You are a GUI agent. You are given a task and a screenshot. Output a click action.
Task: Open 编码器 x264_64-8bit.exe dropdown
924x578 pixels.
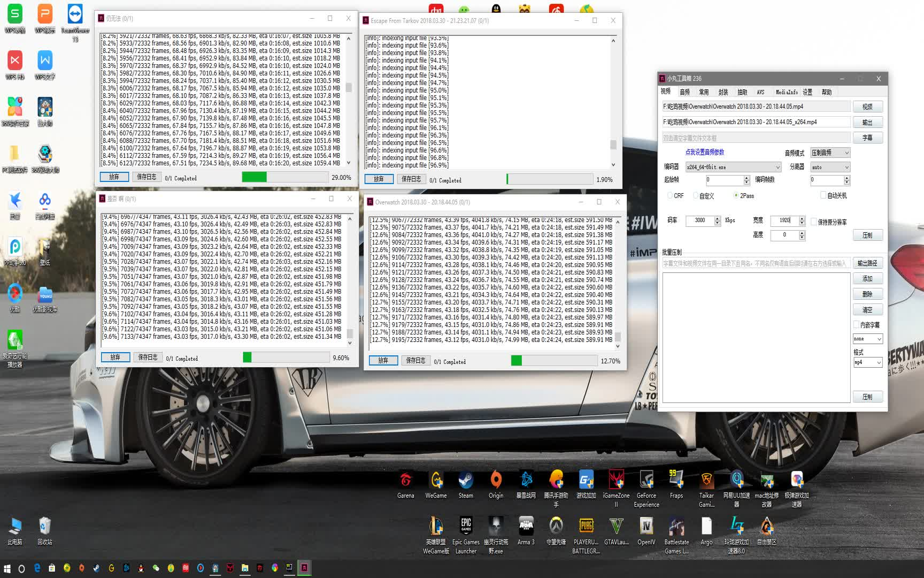(733, 167)
